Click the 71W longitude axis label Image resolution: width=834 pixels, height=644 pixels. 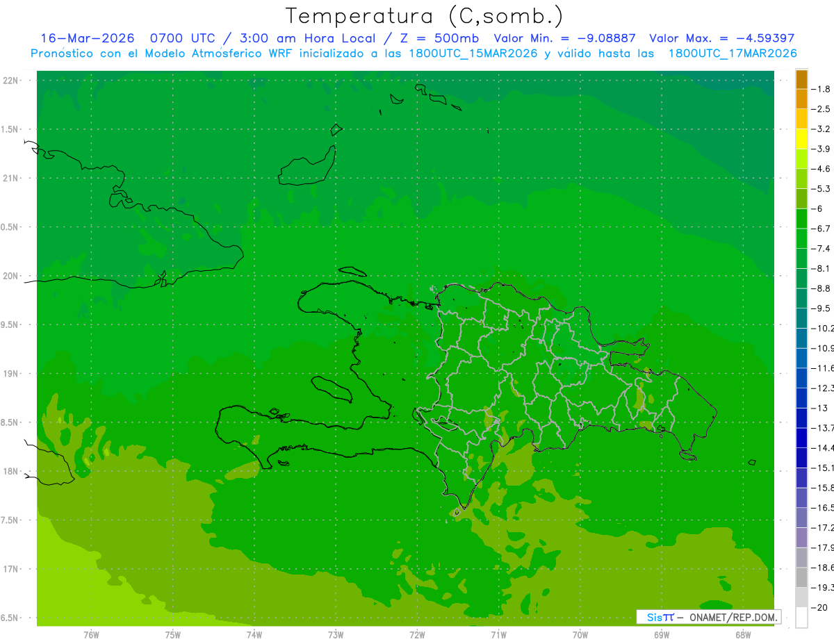[498, 634]
